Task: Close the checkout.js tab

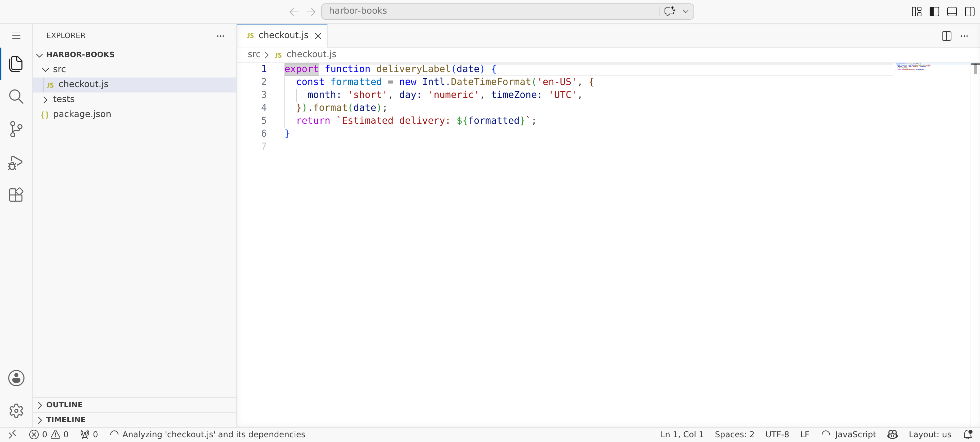Action: click(x=318, y=36)
